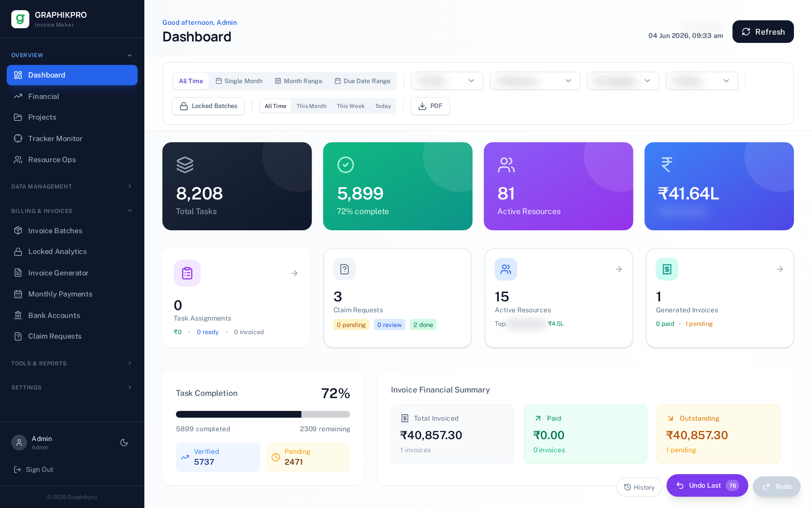Click the checkmark icon on 5,899 card
The width and height of the screenshot is (812, 508).
pos(345,165)
